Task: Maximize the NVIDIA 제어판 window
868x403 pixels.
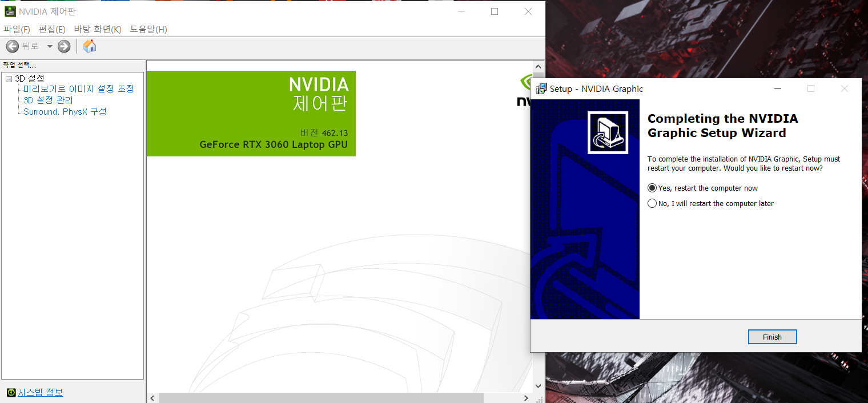Action: click(495, 11)
